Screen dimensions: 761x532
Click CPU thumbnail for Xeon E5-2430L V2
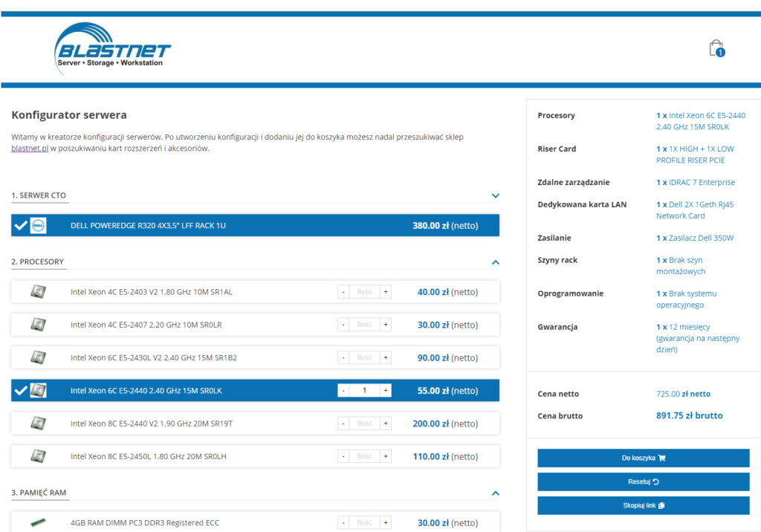pos(39,357)
